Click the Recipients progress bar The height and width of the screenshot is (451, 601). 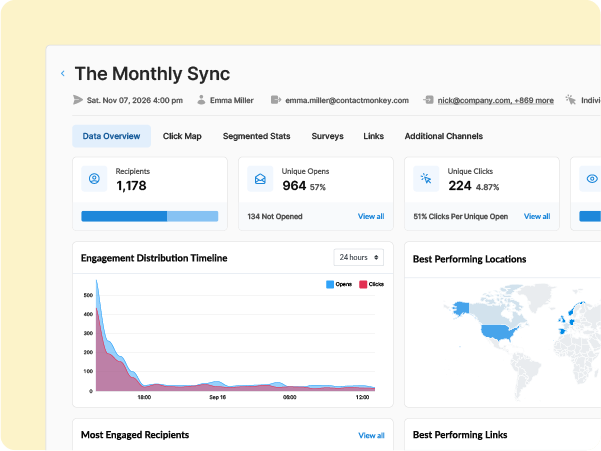pyautogui.click(x=149, y=216)
